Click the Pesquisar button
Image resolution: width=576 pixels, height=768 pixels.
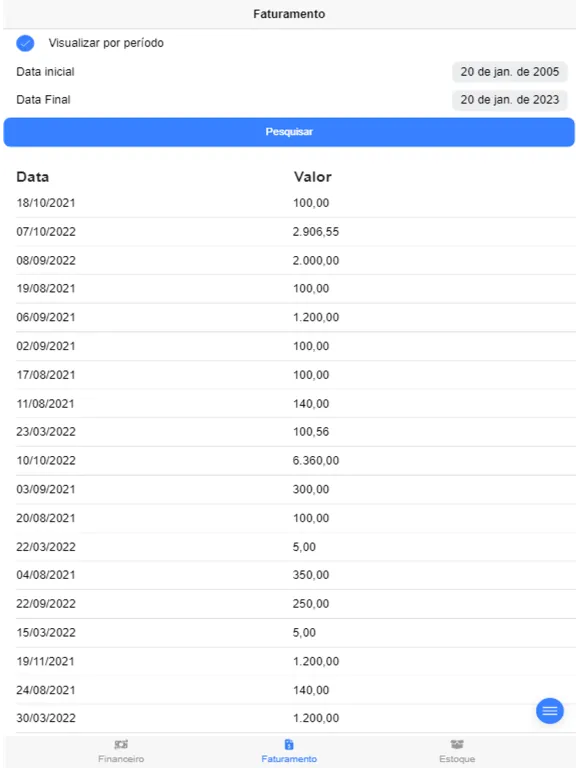(289, 132)
